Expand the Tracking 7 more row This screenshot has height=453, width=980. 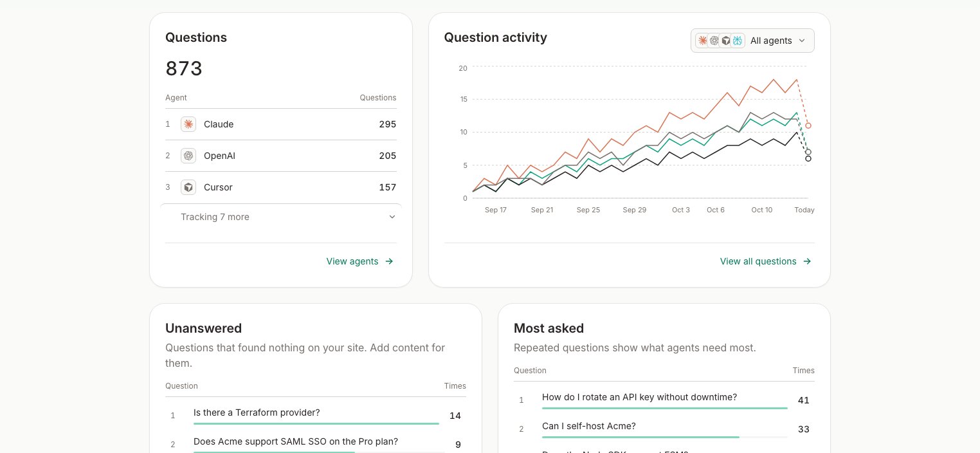pos(281,217)
